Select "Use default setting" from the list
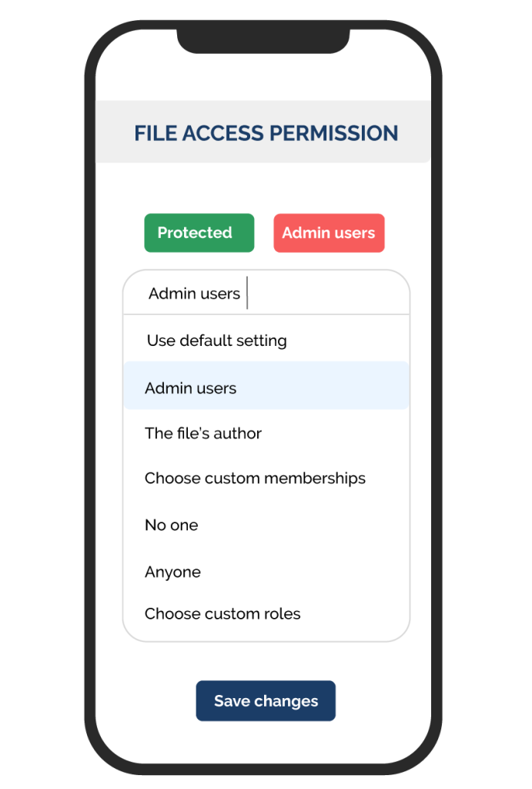This screenshot has width=532, height=789. [x=216, y=340]
